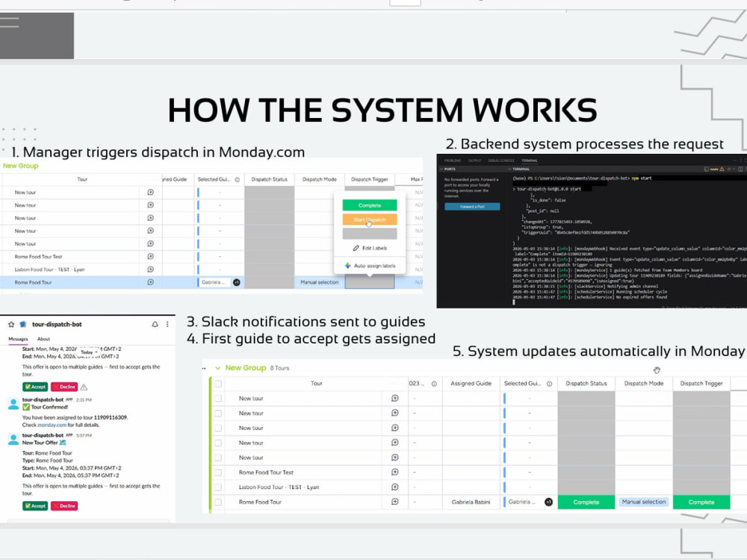
Task: Star the tour-dispatch-bot Slack conversation
Action: [11, 324]
